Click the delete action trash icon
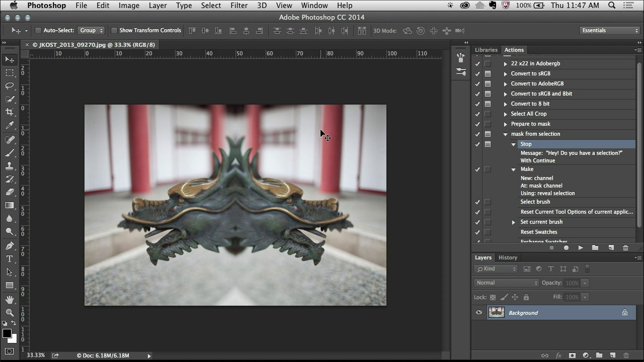Image resolution: width=644 pixels, height=362 pixels. [x=625, y=248]
